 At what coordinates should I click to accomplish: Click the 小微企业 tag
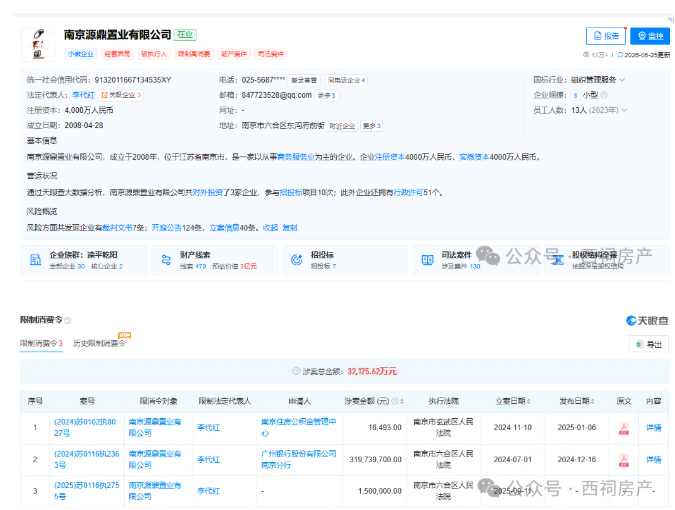point(81,54)
